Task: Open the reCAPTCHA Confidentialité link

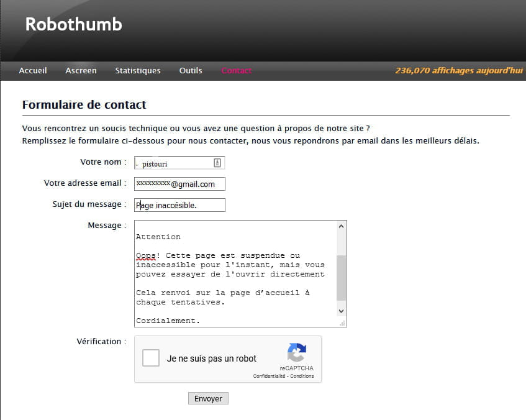Action: point(269,376)
